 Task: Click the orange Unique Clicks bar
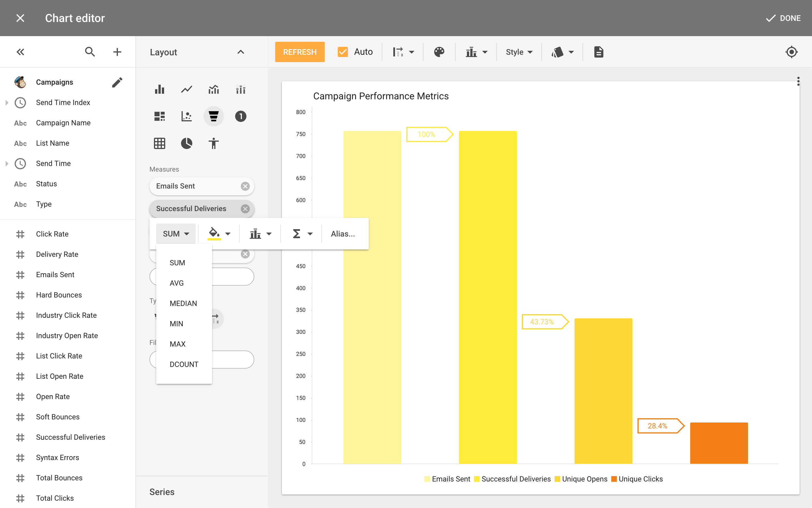(719, 443)
